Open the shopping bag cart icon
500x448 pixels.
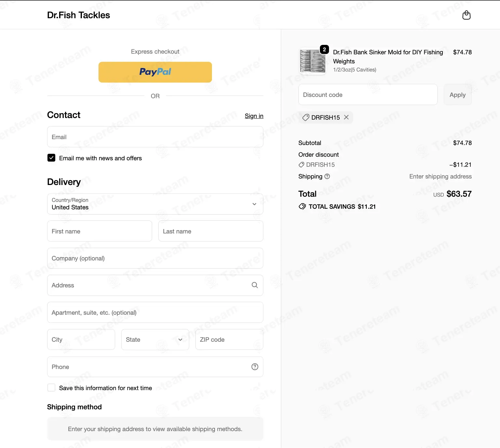tap(466, 15)
